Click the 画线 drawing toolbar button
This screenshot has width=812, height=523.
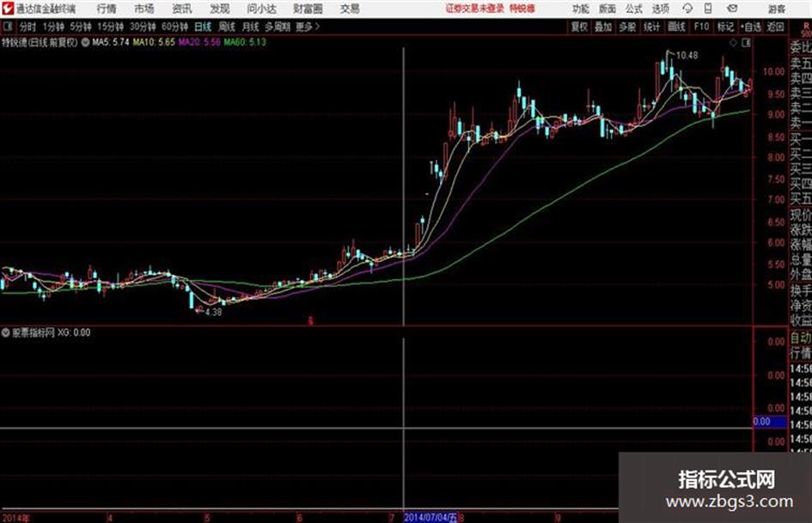pyautogui.click(x=676, y=27)
